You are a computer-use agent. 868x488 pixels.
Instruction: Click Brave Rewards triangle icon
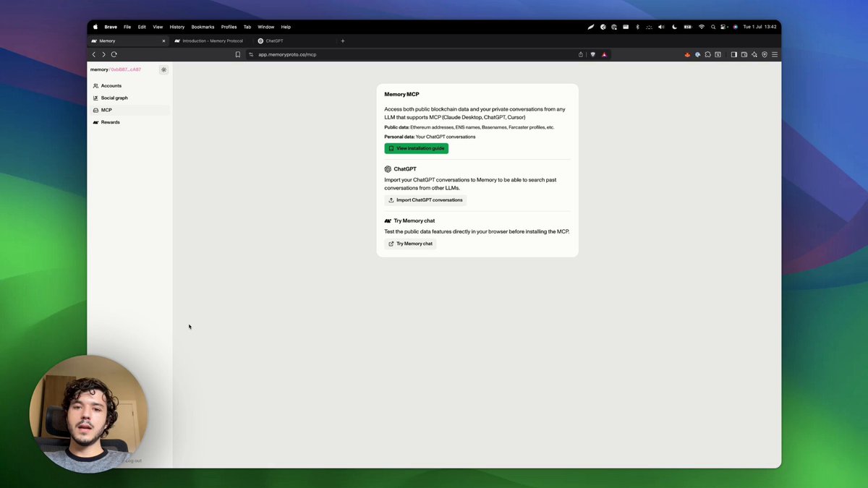coord(604,54)
